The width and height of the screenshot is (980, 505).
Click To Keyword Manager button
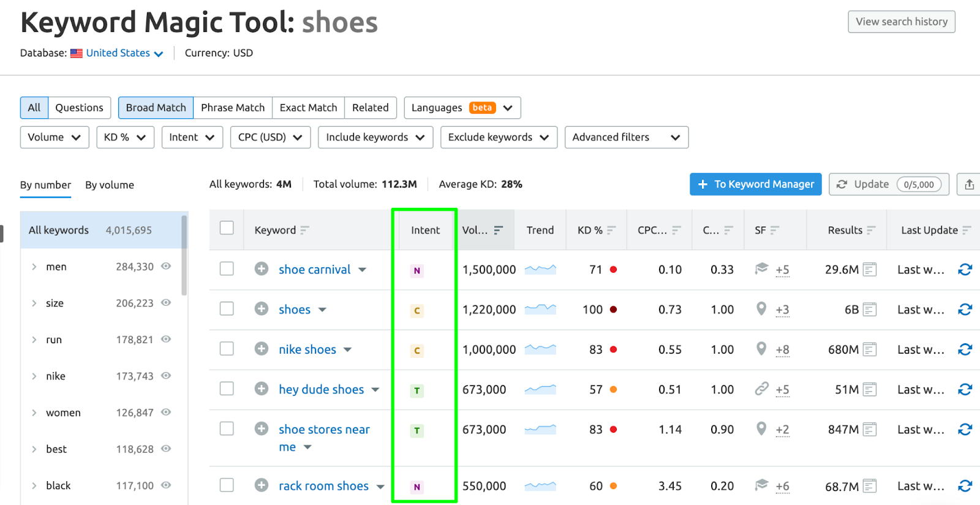pos(756,184)
